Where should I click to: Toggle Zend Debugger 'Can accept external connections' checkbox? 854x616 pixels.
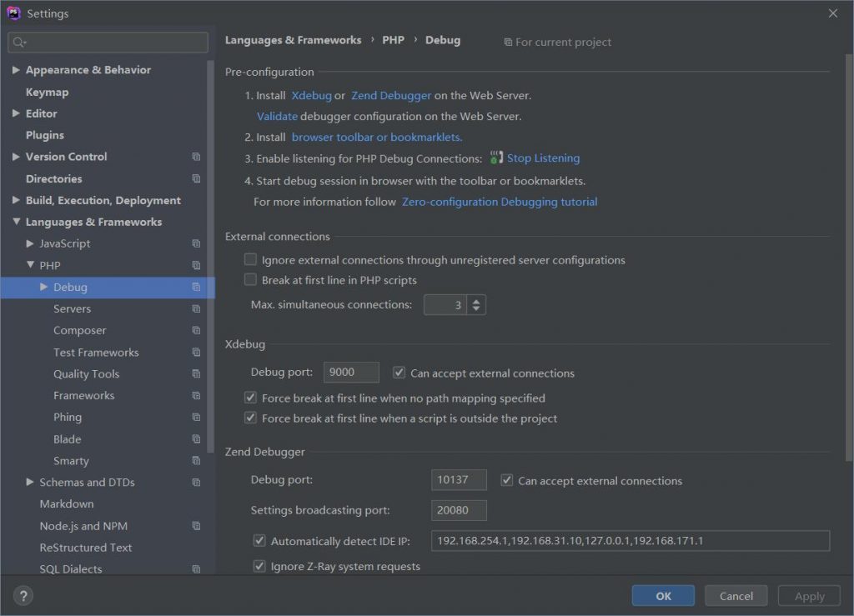(x=506, y=480)
